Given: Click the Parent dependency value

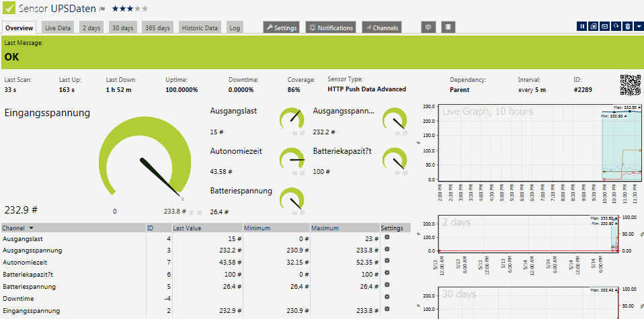Looking at the screenshot, I should [460, 89].
